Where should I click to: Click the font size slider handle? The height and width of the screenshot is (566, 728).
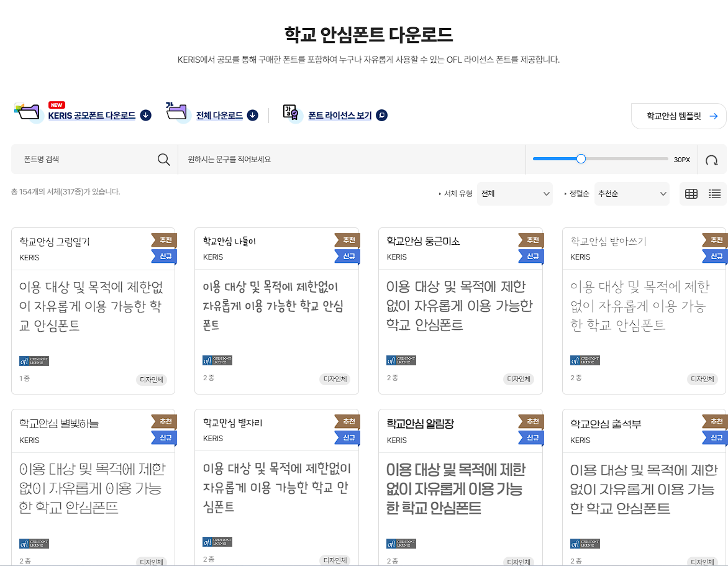click(580, 158)
